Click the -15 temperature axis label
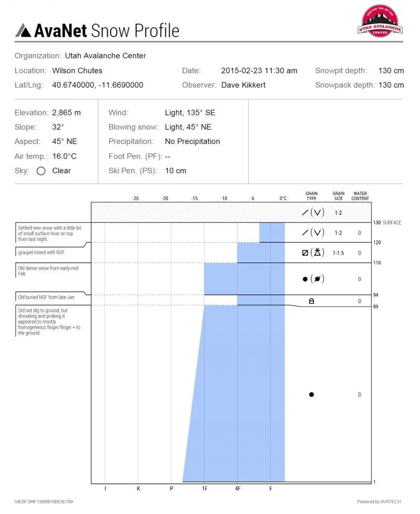 coord(195,198)
